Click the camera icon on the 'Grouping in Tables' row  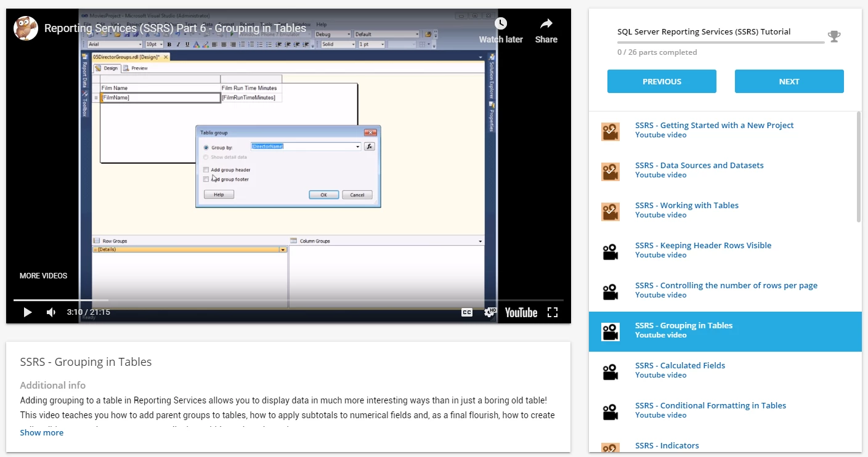(x=610, y=332)
